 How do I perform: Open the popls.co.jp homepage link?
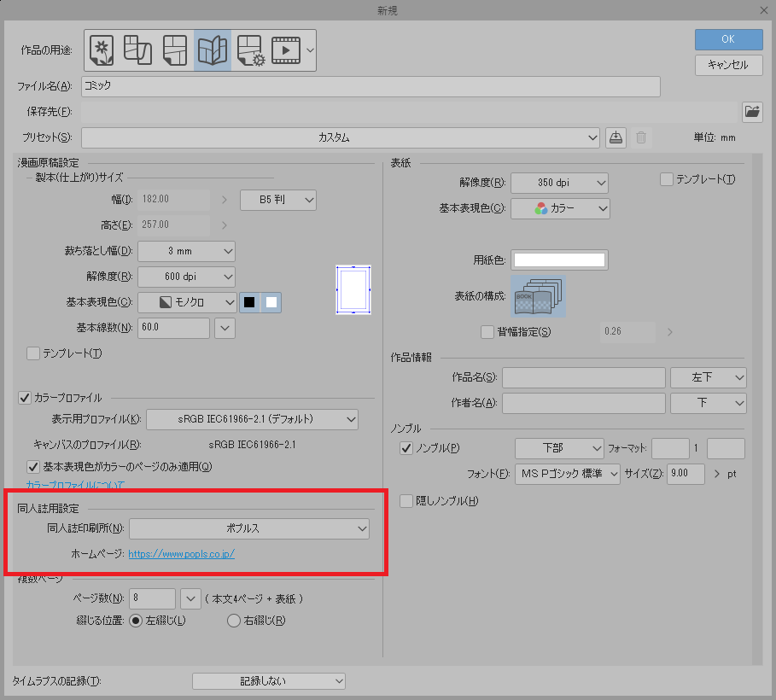click(x=181, y=554)
